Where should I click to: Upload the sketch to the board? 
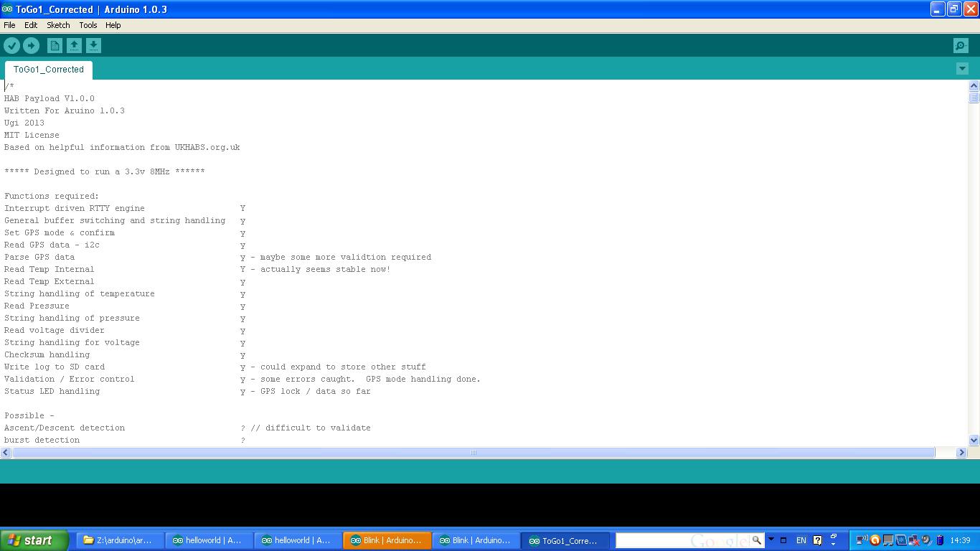tap(31, 45)
